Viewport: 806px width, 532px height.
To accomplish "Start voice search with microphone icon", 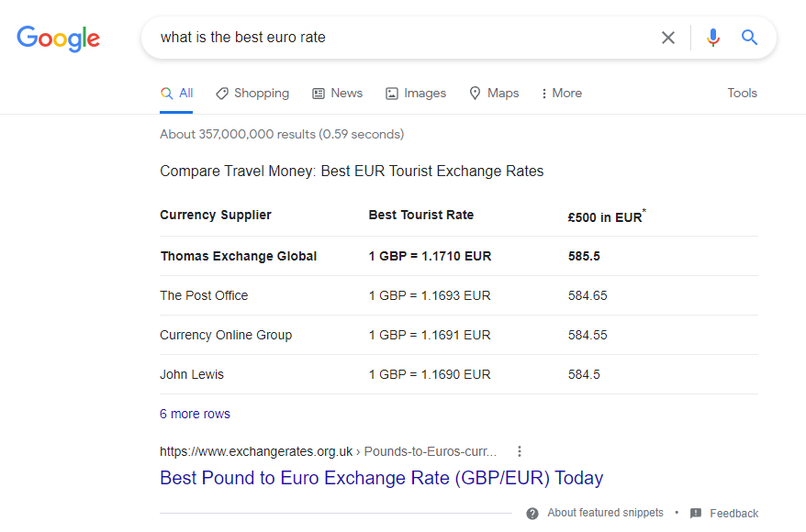I will pyautogui.click(x=713, y=38).
